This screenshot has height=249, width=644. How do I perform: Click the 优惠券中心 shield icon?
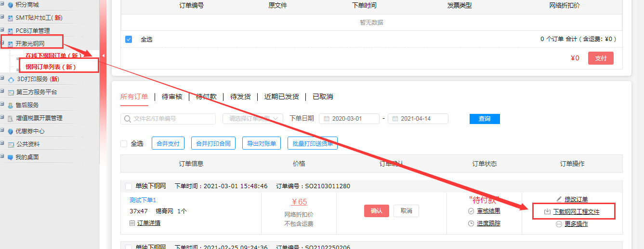coord(11,131)
